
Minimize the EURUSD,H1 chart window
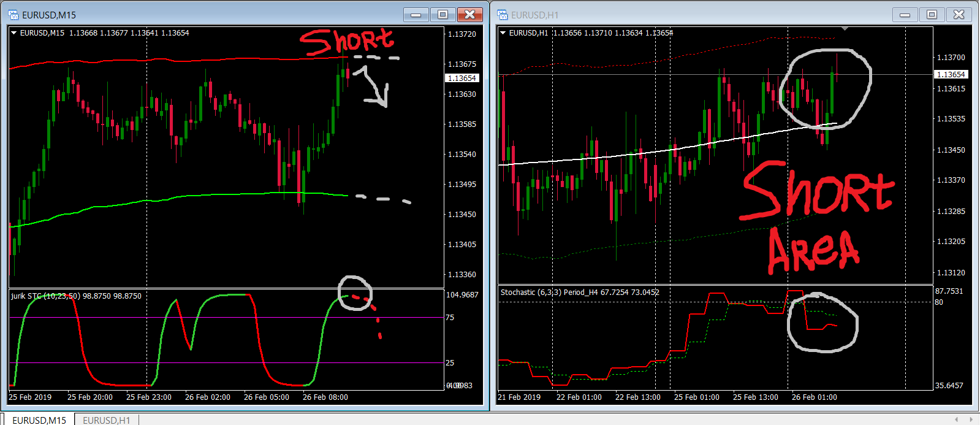coord(905,15)
